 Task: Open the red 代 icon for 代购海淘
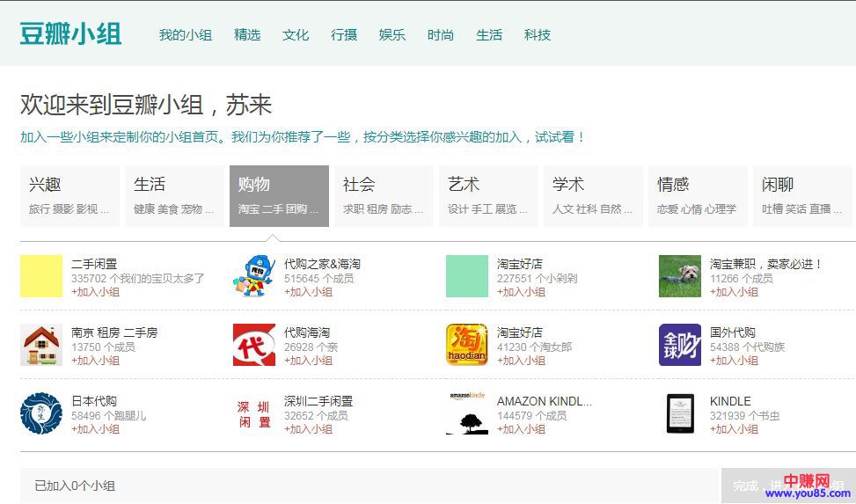tap(253, 345)
